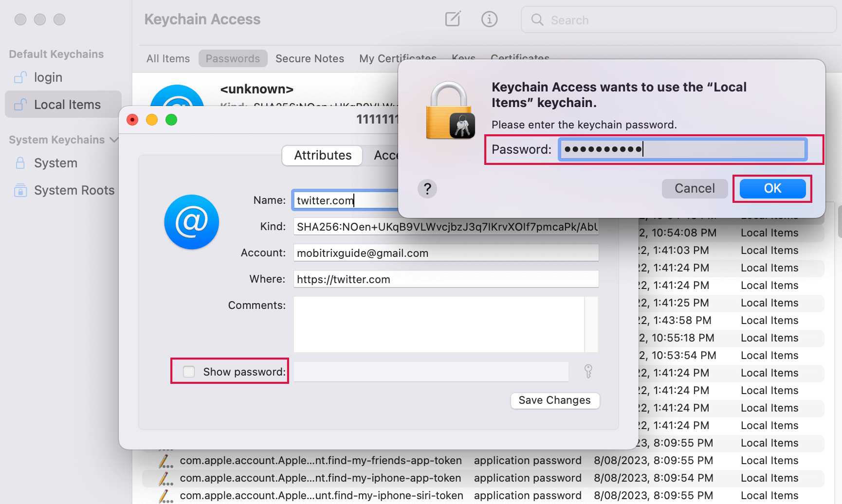Viewport: 842px width, 504px height.
Task: Select the login keychain in sidebar
Action: click(x=63, y=77)
